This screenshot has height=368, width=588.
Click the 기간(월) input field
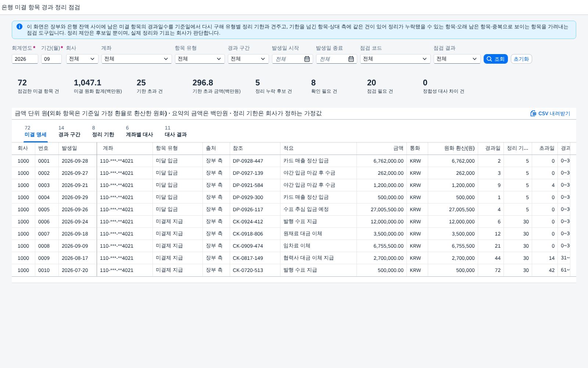51,59
